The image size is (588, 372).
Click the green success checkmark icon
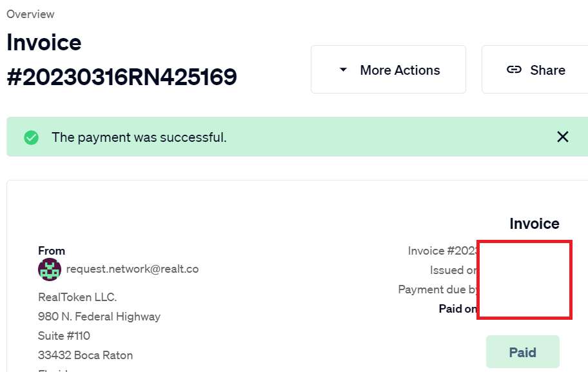(x=31, y=137)
